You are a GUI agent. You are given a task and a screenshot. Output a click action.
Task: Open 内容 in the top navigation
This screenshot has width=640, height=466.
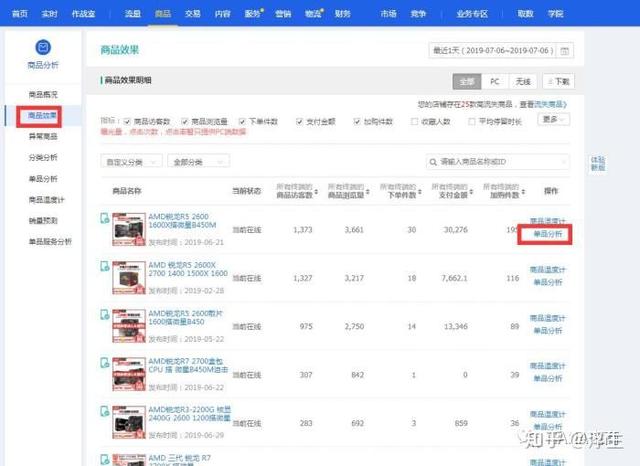[x=222, y=14]
